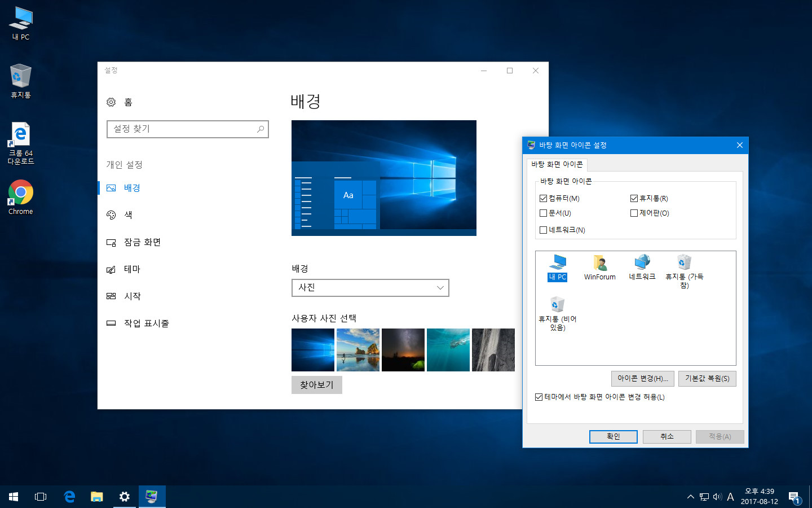The height and width of the screenshot is (508, 812).
Task: Launch the Chrome desktop shortcut
Action: tap(21, 197)
